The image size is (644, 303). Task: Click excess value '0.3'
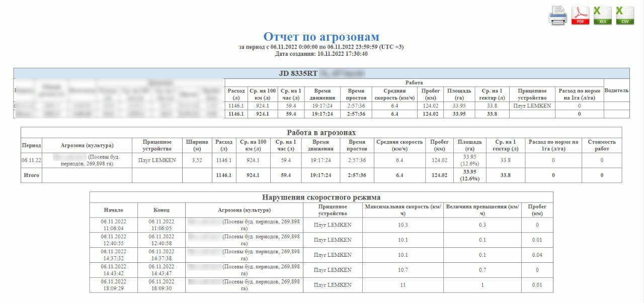[x=482, y=225]
